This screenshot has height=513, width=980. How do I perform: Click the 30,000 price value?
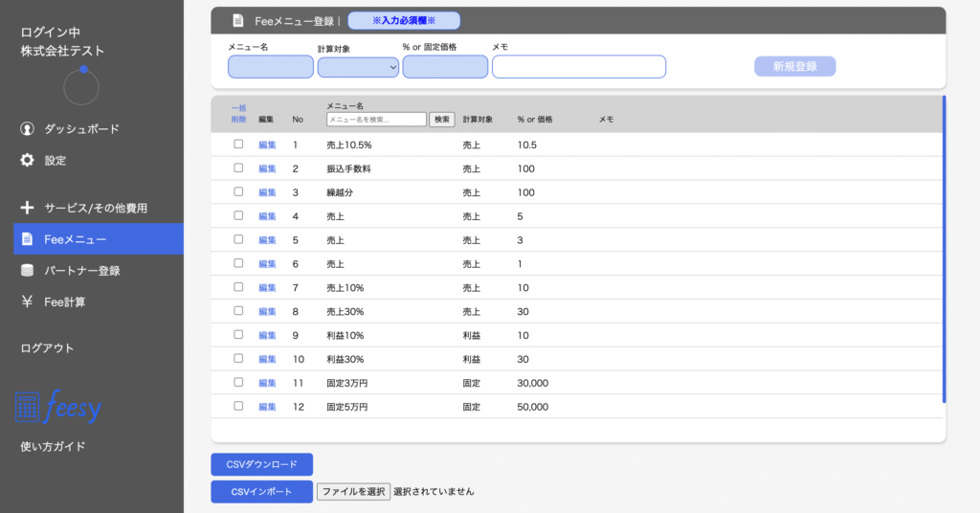[x=532, y=383]
